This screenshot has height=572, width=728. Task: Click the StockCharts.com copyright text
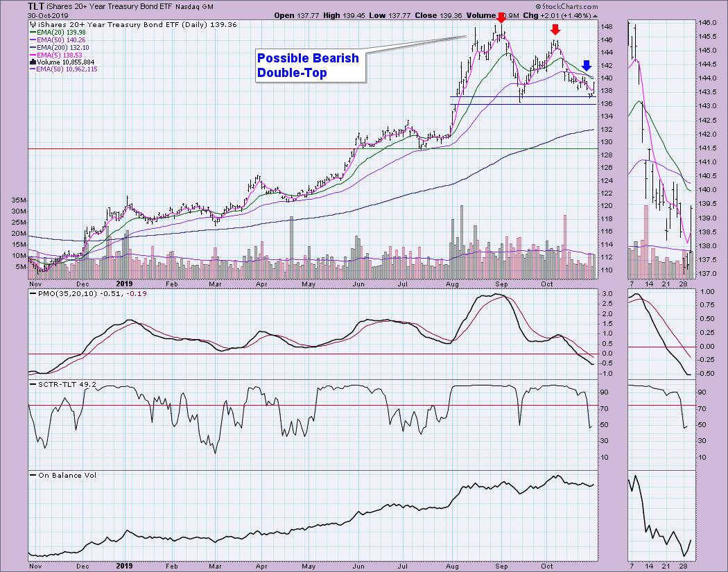click(566, 6)
